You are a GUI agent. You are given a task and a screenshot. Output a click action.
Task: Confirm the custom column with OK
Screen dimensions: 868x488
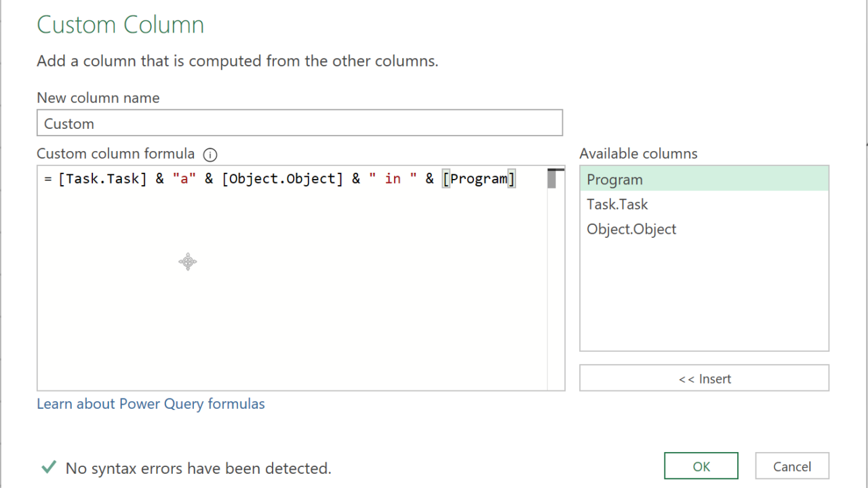click(701, 466)
